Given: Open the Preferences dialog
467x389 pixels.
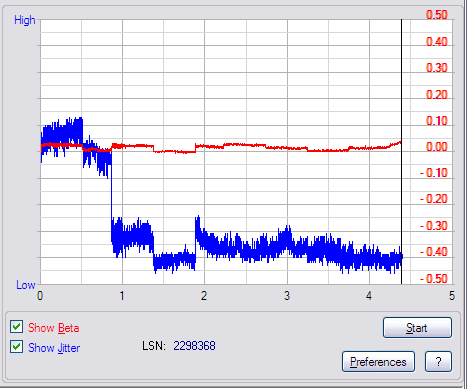Looking at the screenshot, I should 378,362.
